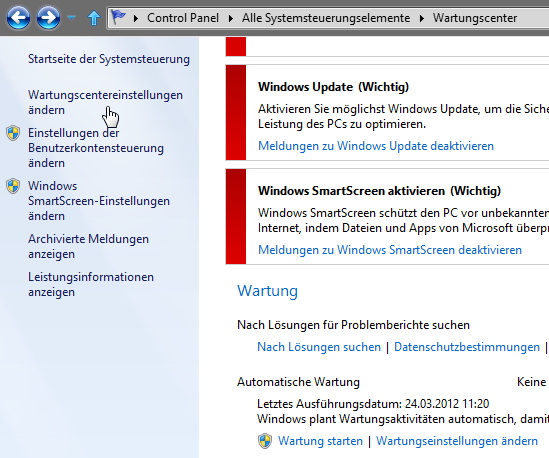Open the recent locations dropdown arrow
The height and width of the screenshot is (458, 549).
[x=71, y=17]
